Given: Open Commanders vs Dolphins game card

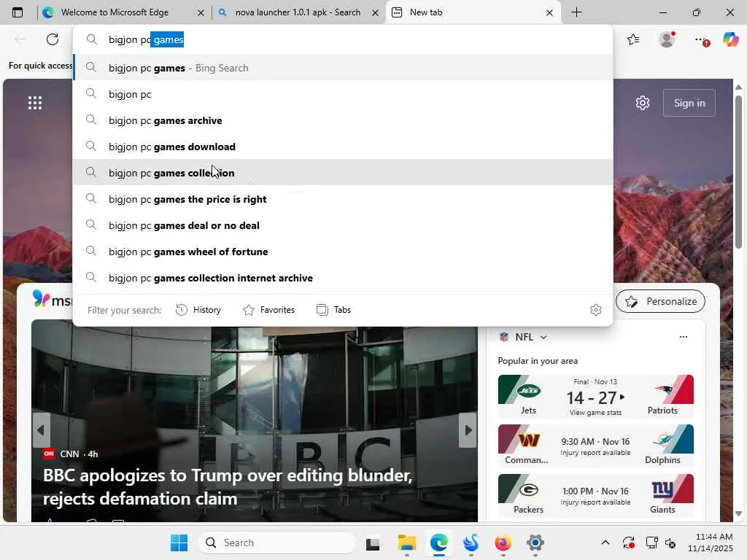Looking at the screenshot, I should tap(595, 446).
